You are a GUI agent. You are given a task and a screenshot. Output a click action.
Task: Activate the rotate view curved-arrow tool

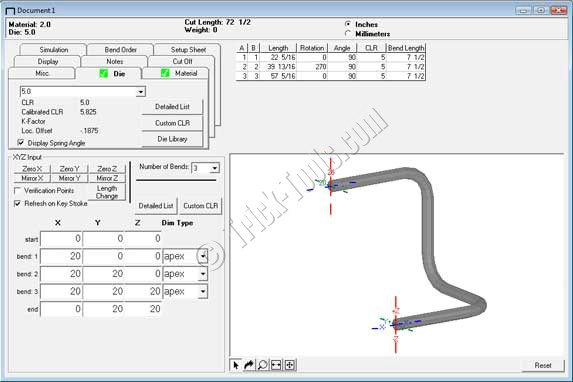coord(249,365)
